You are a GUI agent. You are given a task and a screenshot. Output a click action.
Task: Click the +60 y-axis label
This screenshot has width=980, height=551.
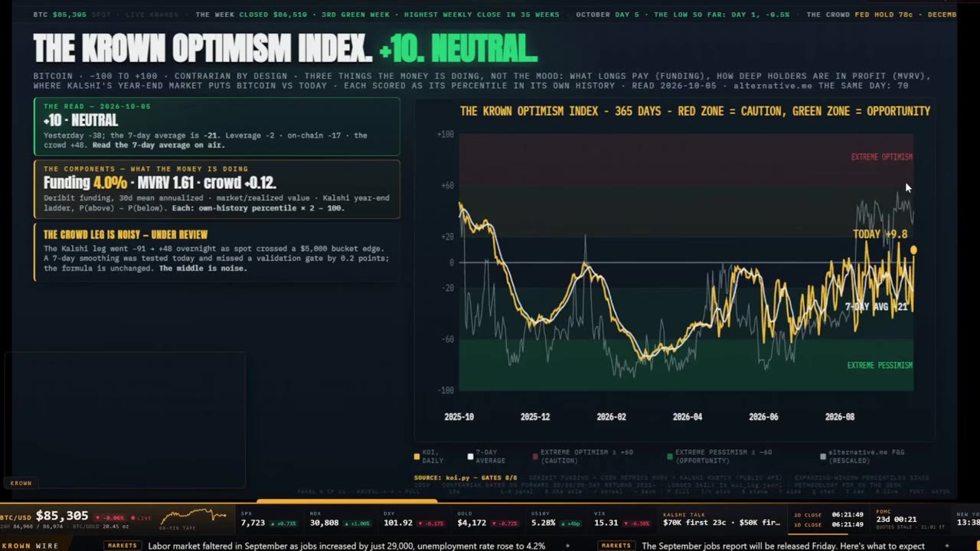pos(446,185)
